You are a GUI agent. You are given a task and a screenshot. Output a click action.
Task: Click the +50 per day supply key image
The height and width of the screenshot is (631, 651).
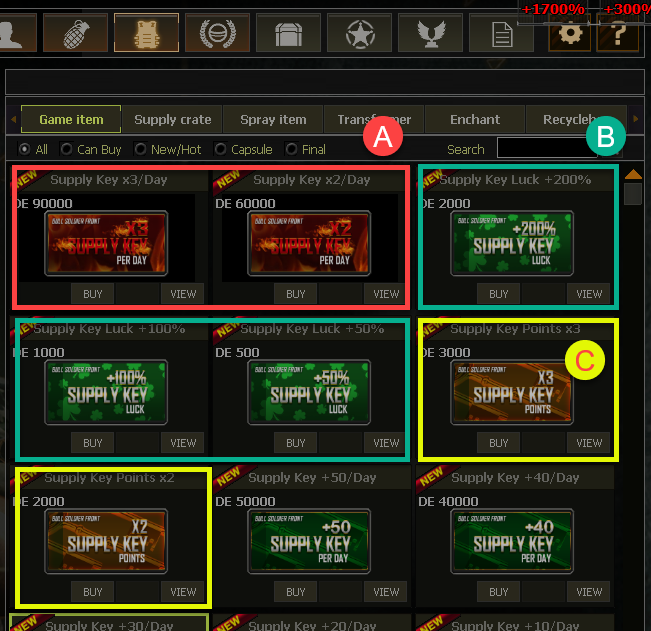coord(309,541)
